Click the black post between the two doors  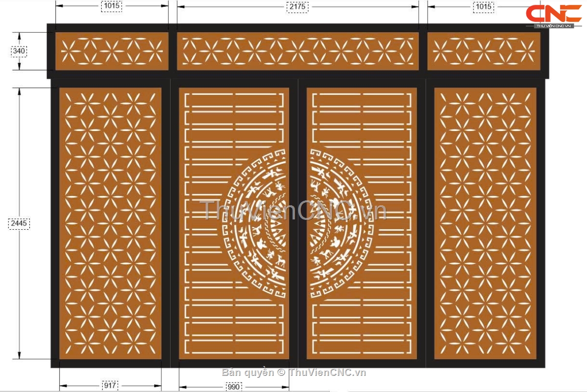298,223
